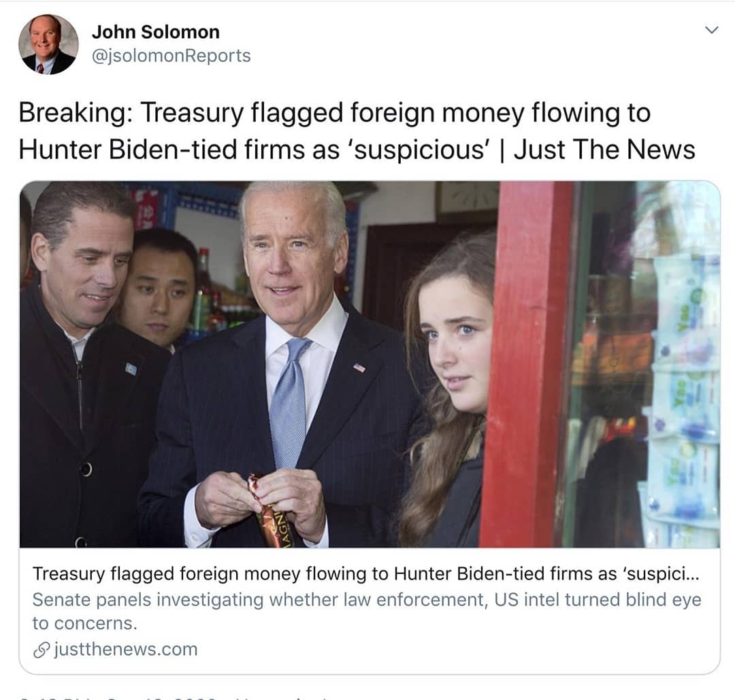Click the blue striped tie in photo
The height and width of the screenshot is (700, 735).
[x=289, y=403]
